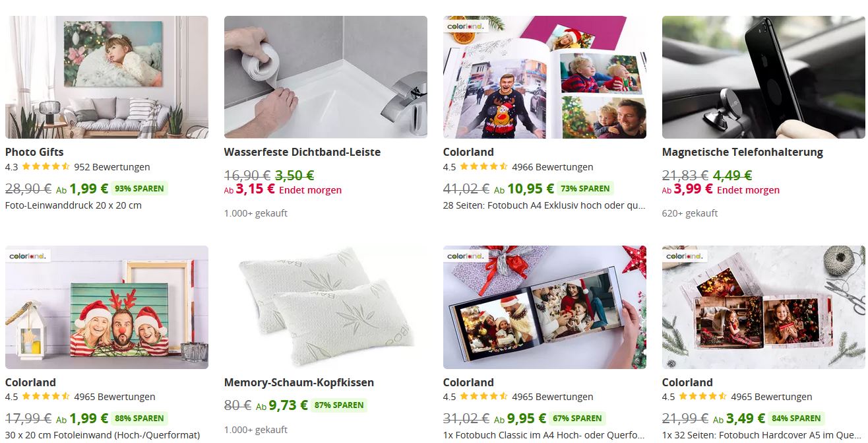Open Magnetische Telefonhalterung title link
The image size is (868, 443).
coord(743,152)
